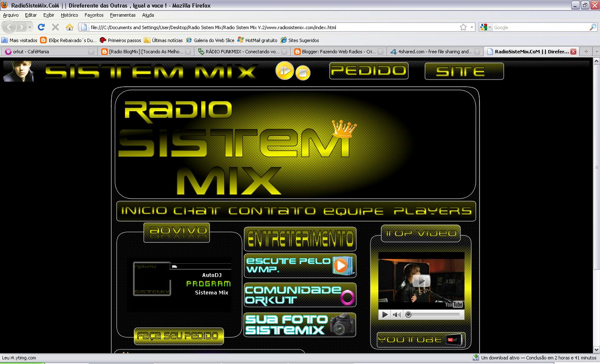Click Faça Seu Pedido button
Image resolution: width=600 pixels, height=364 pixels.
179,336
